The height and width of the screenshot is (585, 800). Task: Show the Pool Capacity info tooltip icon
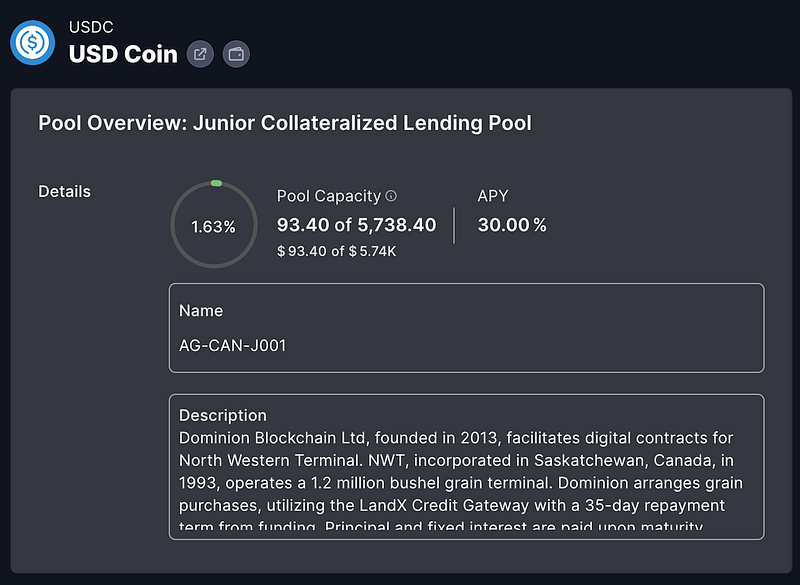[x=391, y=196]
